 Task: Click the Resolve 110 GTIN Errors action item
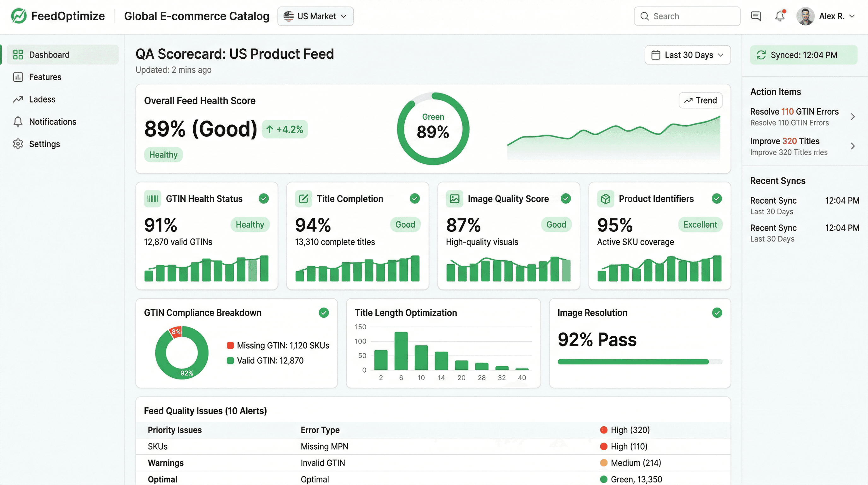coord(802,117)
